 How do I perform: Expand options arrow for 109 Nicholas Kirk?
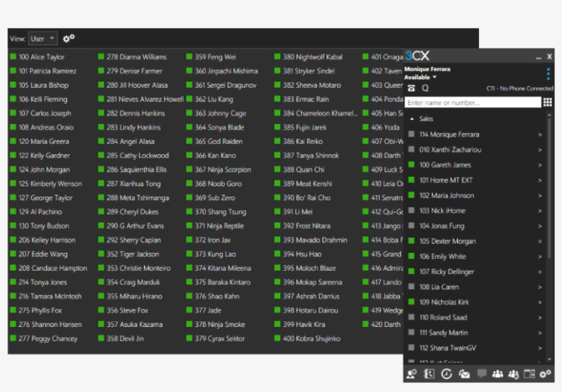click(540, 302)
